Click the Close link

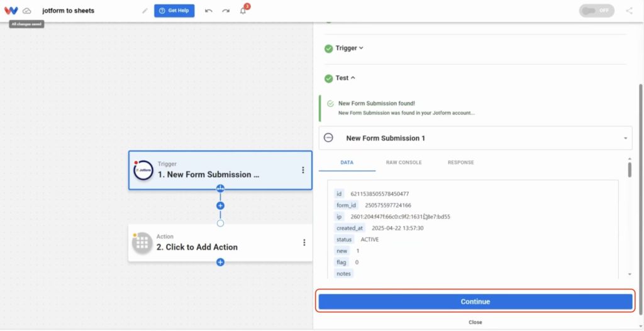click(x=475, y=322)
